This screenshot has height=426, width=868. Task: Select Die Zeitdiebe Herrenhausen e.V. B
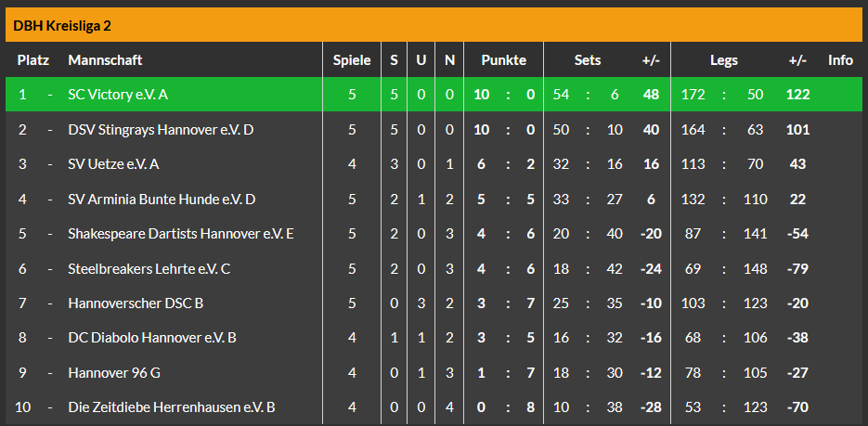(172, 407)
